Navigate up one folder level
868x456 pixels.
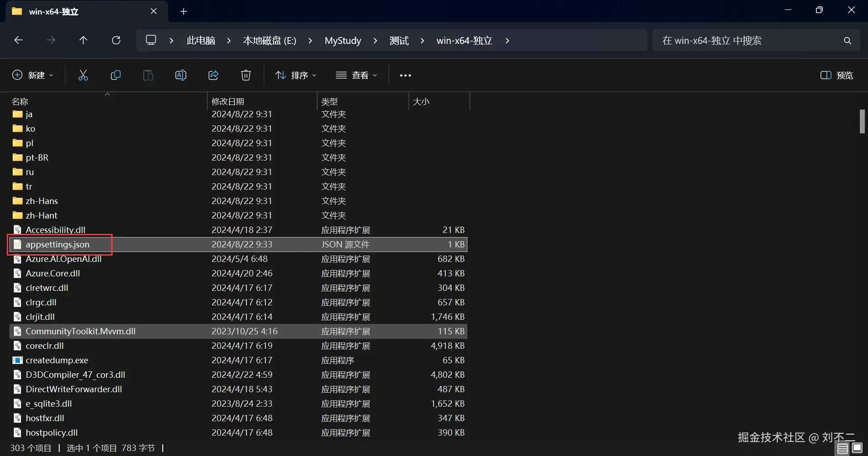(x=83, y=40)
